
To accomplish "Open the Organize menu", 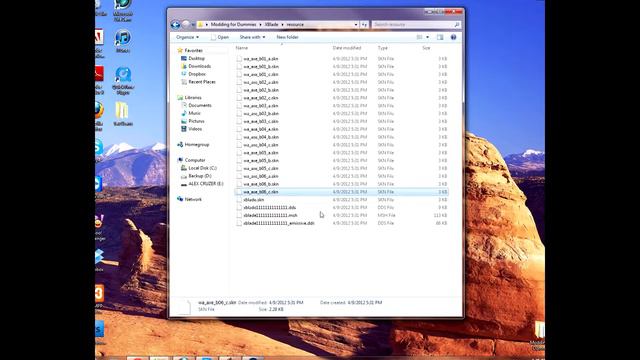I will click(187, 37).
